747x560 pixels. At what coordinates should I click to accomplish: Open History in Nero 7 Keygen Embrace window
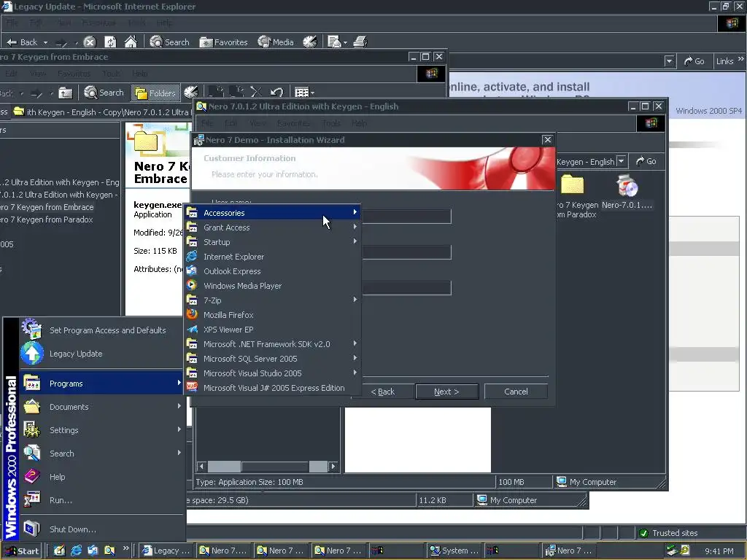190,93
